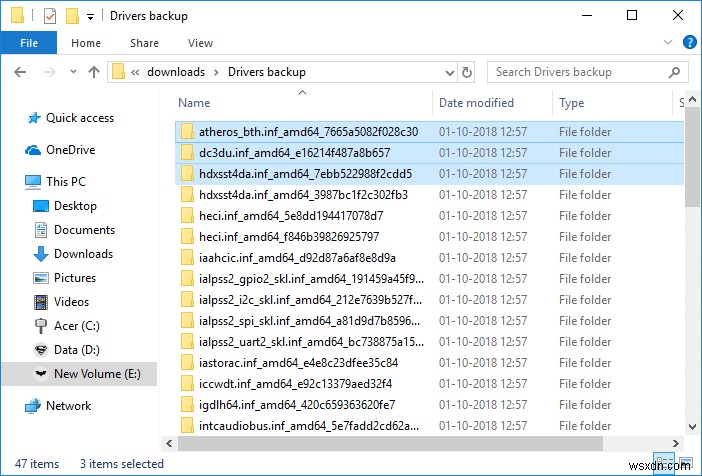702x476 pixels.
Task: Refresh the Drivers backup folder
Action: pos(467,73)
